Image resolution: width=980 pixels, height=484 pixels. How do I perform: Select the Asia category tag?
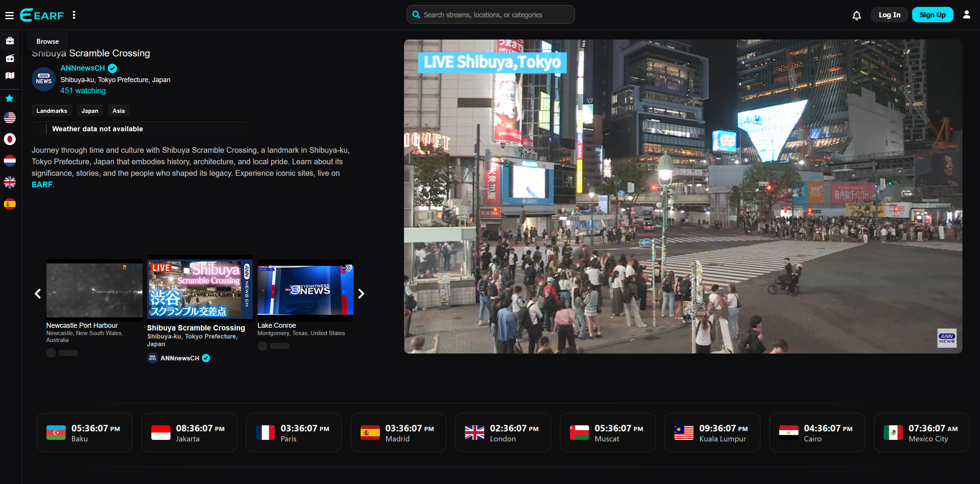118,111
